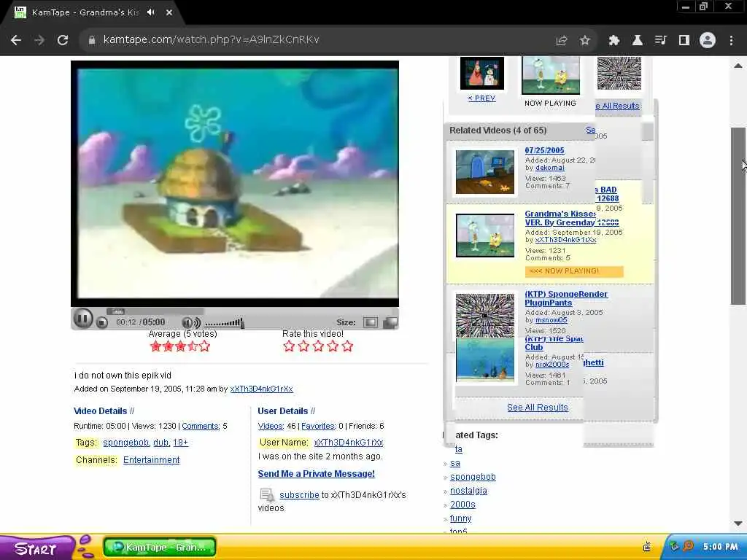Rate this video four stars
The height and width of the screenshot is (560, 747).
333,346
